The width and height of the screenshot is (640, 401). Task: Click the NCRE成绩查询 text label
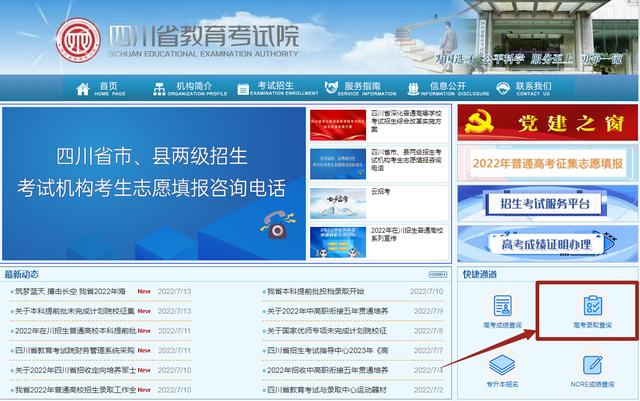point(592,384)
